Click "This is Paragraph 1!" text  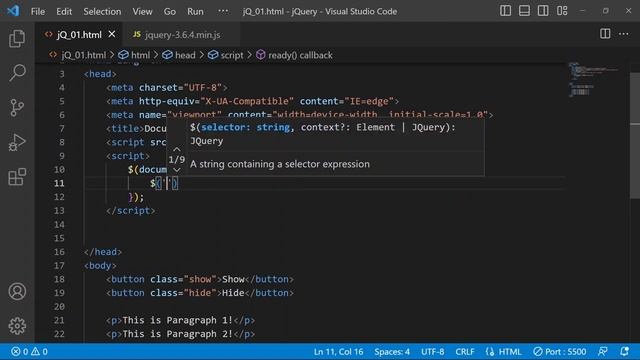(178, 320)
